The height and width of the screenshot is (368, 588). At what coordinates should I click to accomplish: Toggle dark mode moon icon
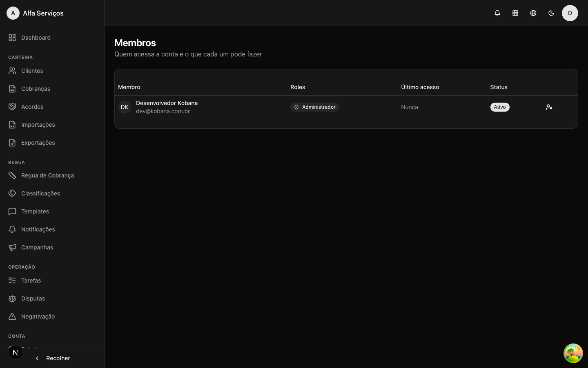coord(551,13)
